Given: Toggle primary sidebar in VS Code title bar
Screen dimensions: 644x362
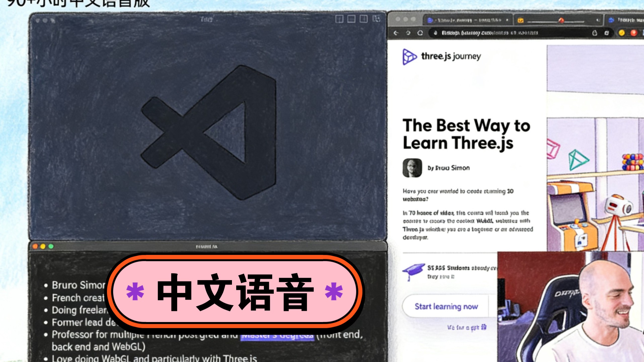Looking at the screenshot, I should tap(339, 19).
